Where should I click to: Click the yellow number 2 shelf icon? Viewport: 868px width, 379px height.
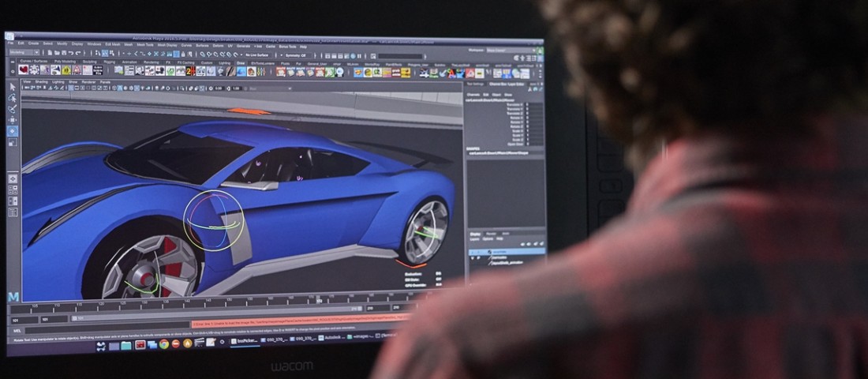point(189,71)
